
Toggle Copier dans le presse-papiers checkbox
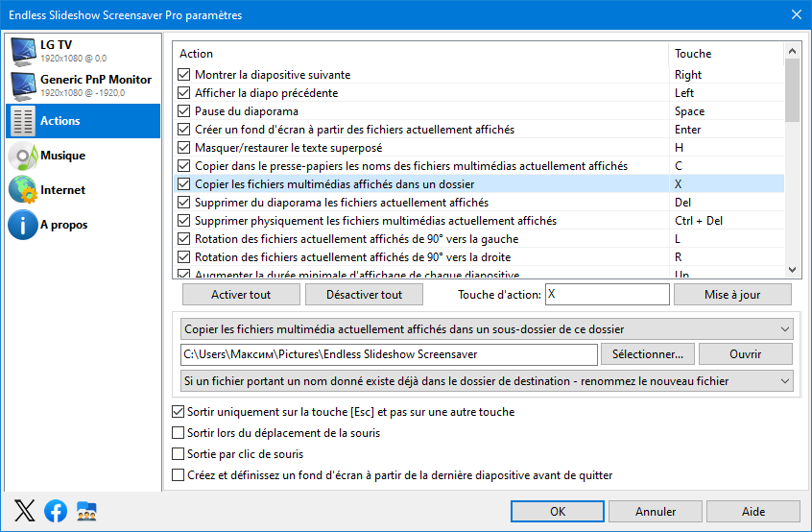tap(184, 166)
